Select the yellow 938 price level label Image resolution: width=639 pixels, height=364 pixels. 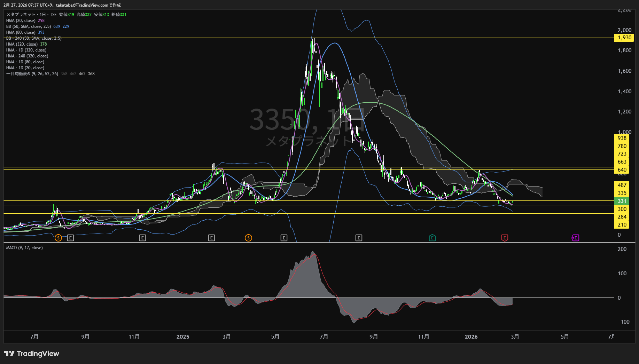point(622,138)
